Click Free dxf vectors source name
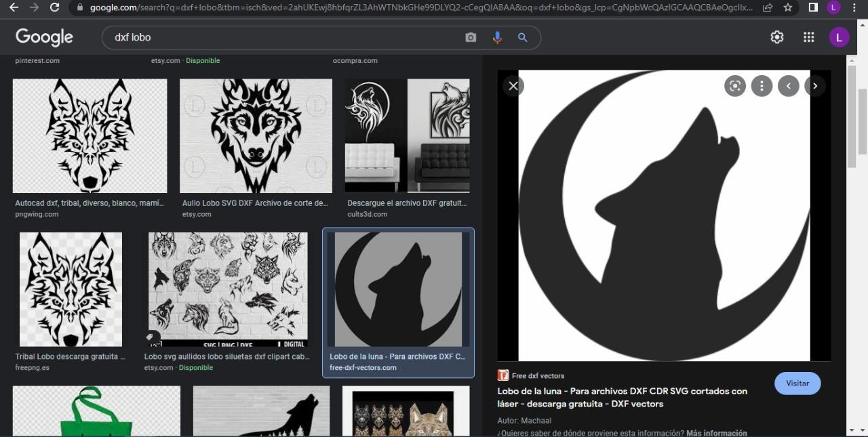The image size is (868, 437). [538, 375]
